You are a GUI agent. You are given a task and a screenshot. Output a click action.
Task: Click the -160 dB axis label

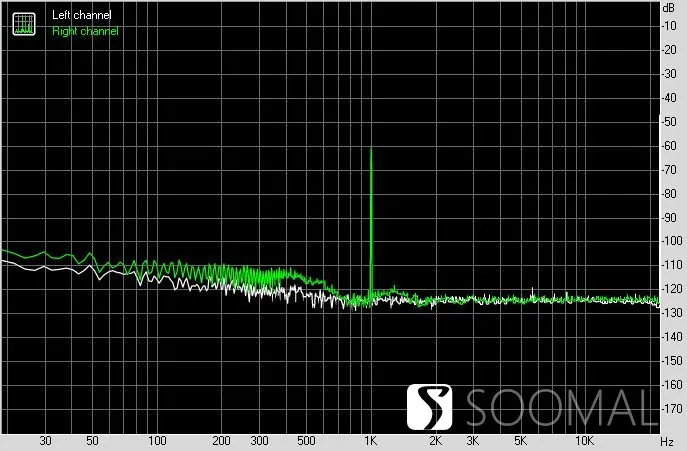pos(672,385)
